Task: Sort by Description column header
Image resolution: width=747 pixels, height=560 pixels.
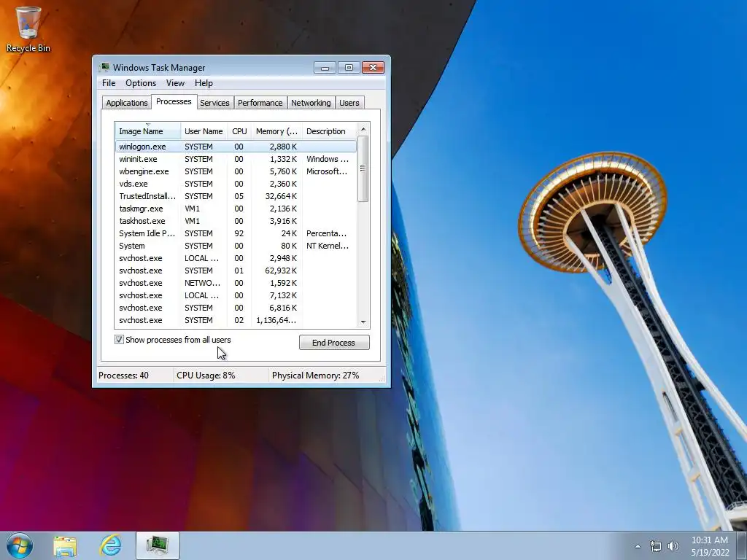Action: tap(329, 131)
